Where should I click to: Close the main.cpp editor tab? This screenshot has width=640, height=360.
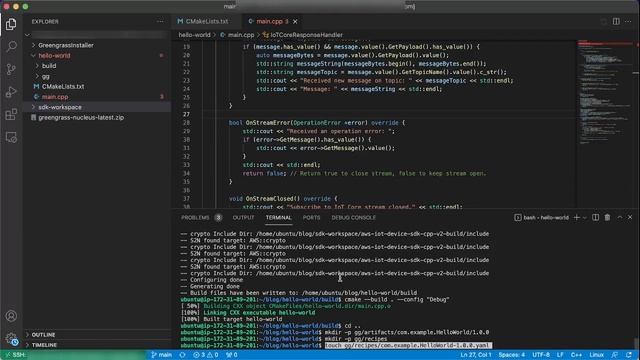pyautogui.click(x=295, y=21)
